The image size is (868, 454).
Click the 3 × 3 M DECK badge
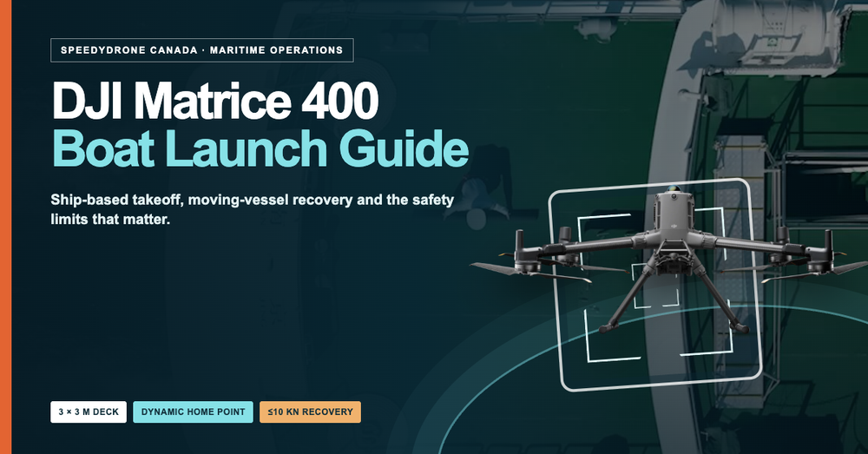[x=89, y=412]
